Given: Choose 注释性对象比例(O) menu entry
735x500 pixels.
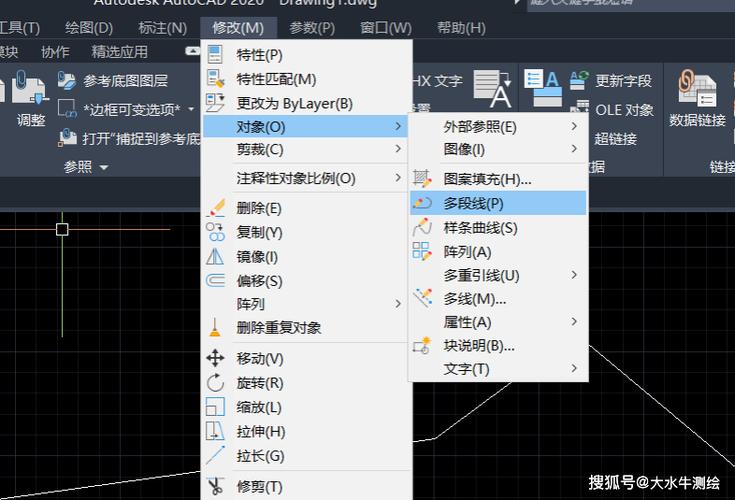Looking at the screenshot, I should click(307, 178).
